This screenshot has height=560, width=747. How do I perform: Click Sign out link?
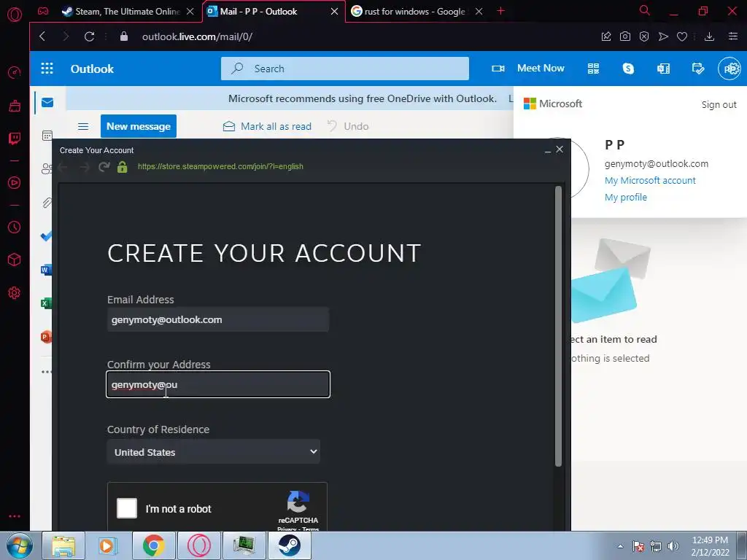pyautogui.click(x=719, y=104)
